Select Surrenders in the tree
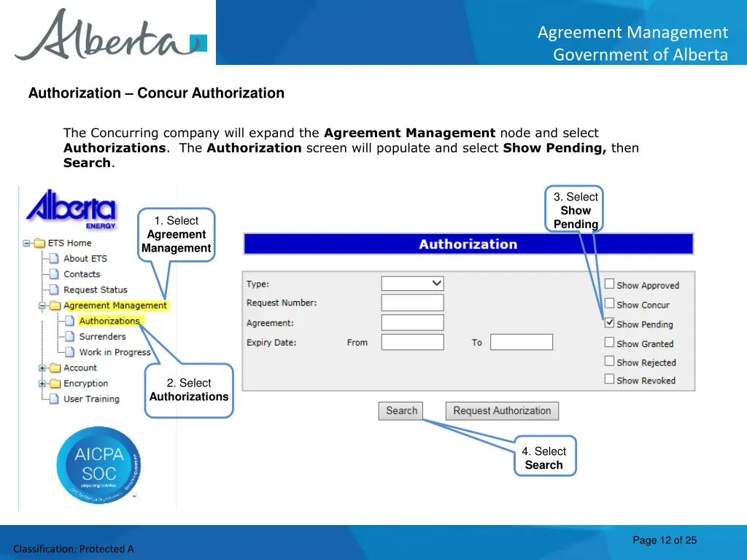Image resolution: width=747 pixels, height=560 pixels. pyautogui.click(x=102, y=337)
